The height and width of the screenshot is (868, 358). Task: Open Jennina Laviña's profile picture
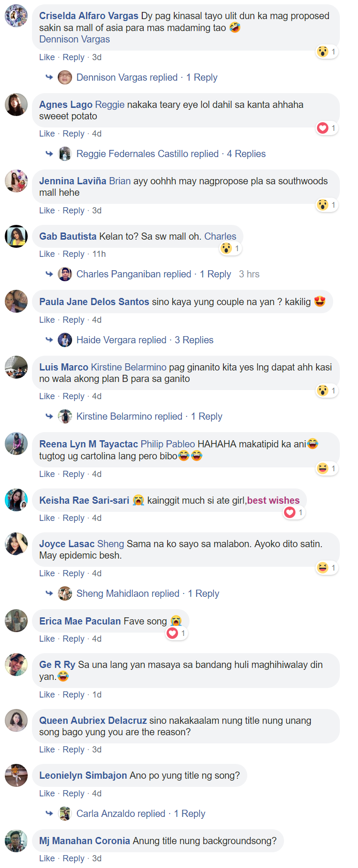tap(16, 181)
